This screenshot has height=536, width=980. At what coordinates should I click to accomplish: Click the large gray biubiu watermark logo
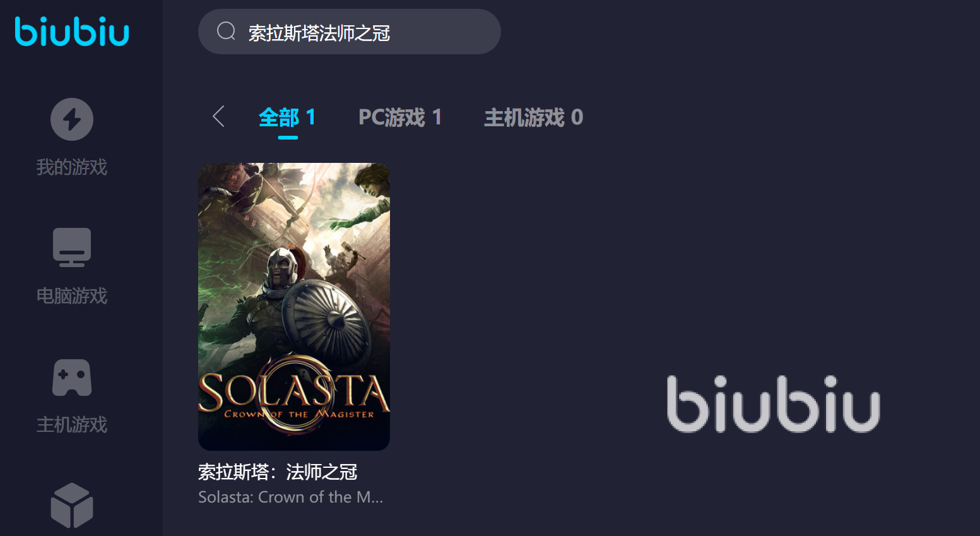coord(773,404)
